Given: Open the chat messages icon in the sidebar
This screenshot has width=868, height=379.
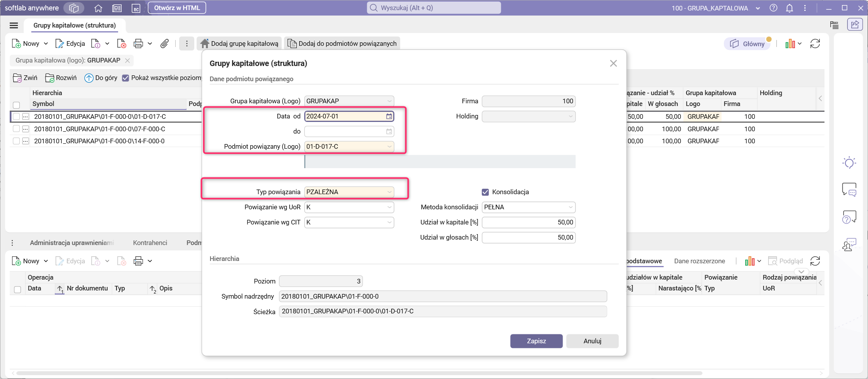Looking at the screenshot, I should coord(849,190).
